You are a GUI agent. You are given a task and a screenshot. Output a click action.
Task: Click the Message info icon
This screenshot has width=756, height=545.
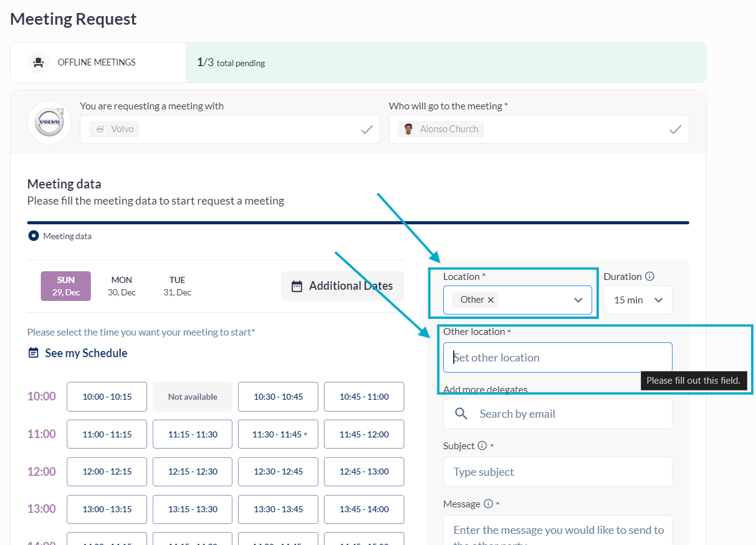click(488, 504)
